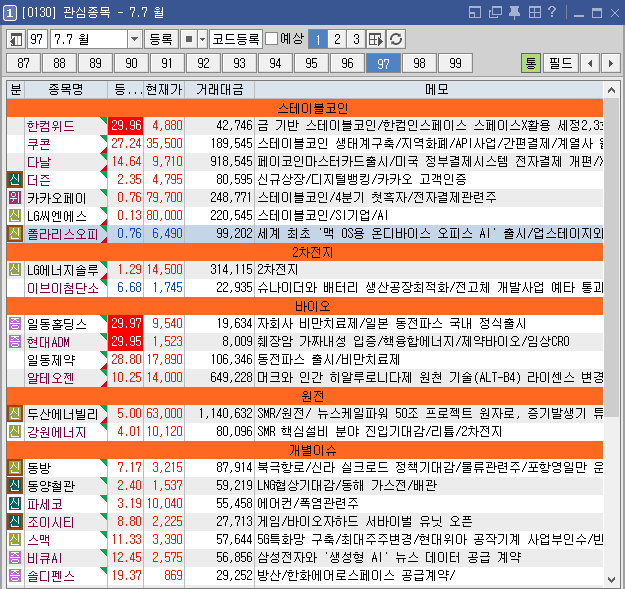Select the 다날 stock name
This screenshot has width=625, height=589.
tap(39, 162)
